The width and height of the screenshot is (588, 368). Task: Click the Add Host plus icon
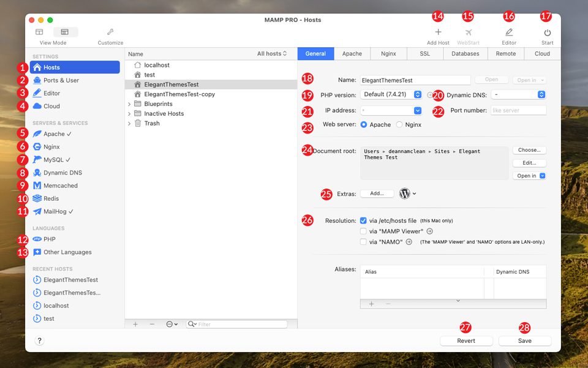pos(438,32)
